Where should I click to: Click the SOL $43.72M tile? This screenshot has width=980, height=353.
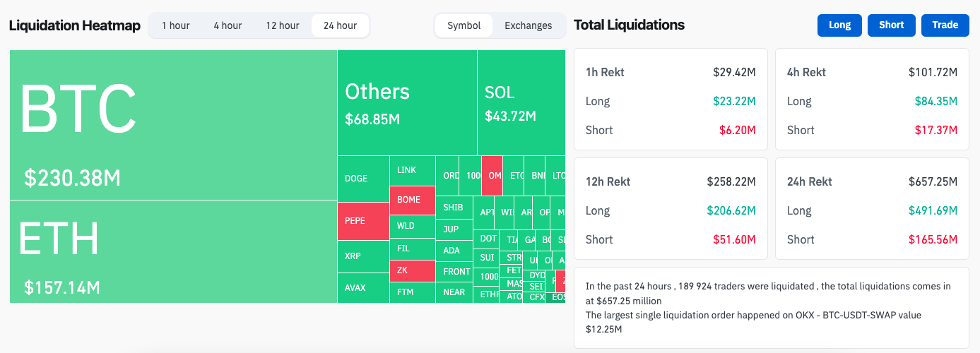pyautogui.click(x=521, y=102)
